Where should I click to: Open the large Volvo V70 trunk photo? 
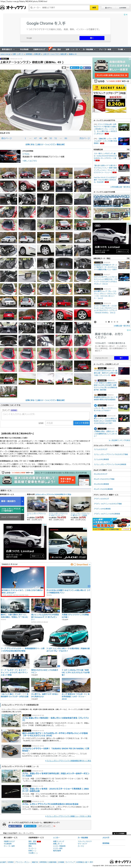(45, 100)
